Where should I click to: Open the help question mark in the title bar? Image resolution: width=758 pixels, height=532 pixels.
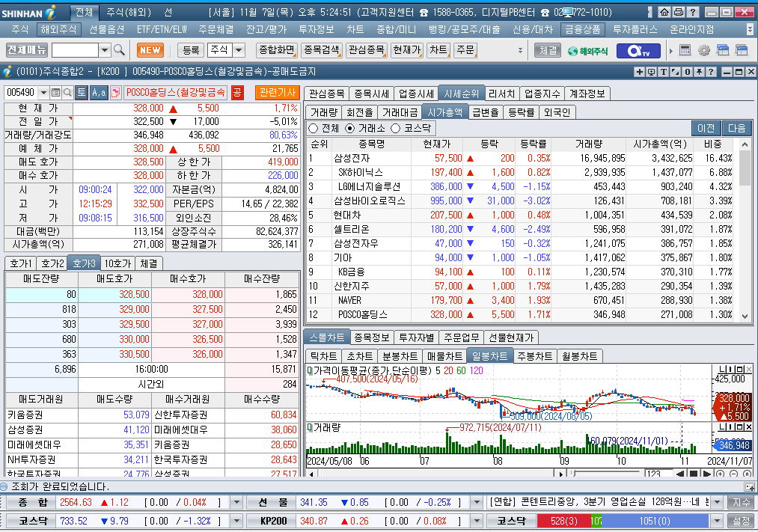click(693, 12)
